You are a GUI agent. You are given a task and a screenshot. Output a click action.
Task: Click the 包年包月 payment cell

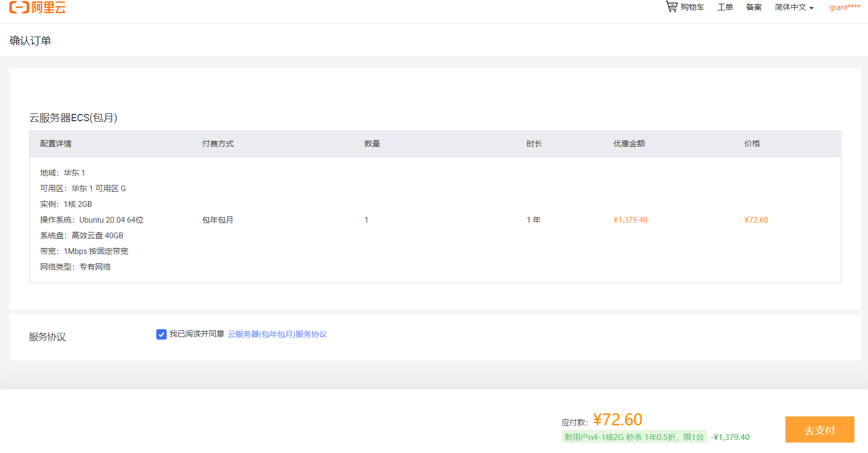[x=218, y=220]
